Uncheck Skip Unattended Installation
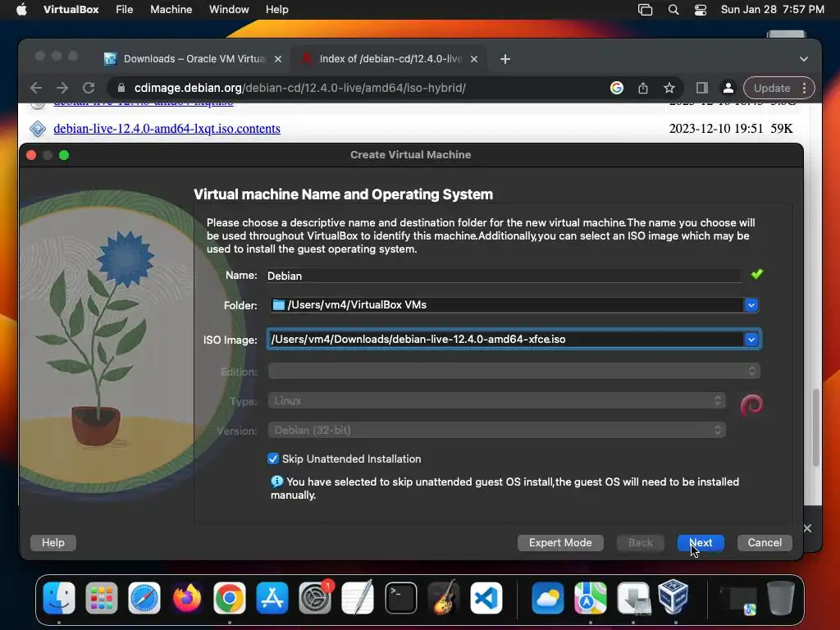The image size is (840, 630). click(x=273, y=459)
